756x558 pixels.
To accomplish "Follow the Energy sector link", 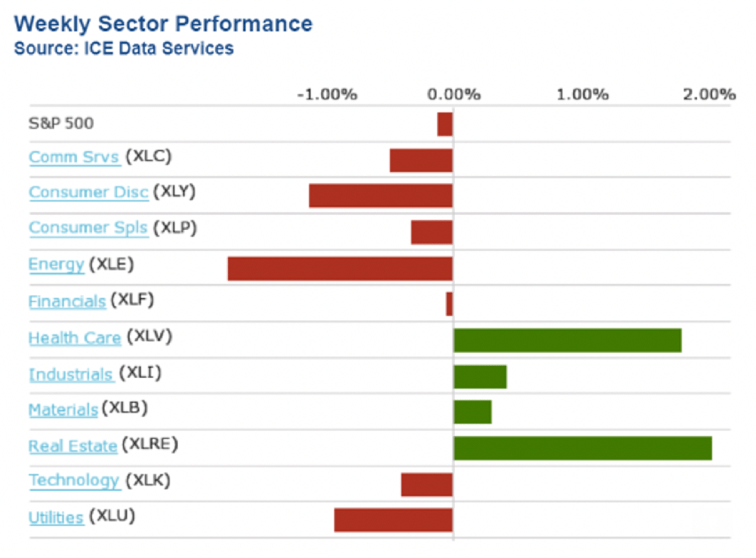I will coord(56,265).
